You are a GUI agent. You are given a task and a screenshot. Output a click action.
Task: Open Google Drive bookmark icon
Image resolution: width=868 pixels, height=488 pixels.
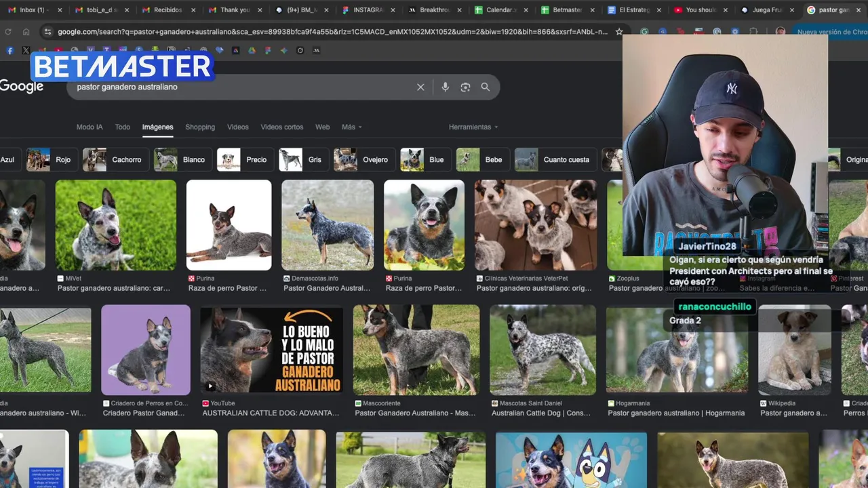pos(252,50)
